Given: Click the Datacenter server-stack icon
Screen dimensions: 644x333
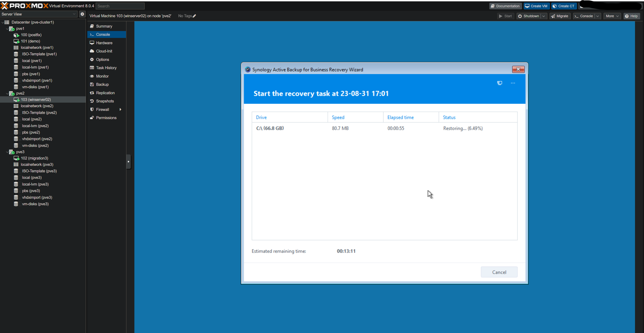Looking at the screenshot, I should [x=7, y=22].
